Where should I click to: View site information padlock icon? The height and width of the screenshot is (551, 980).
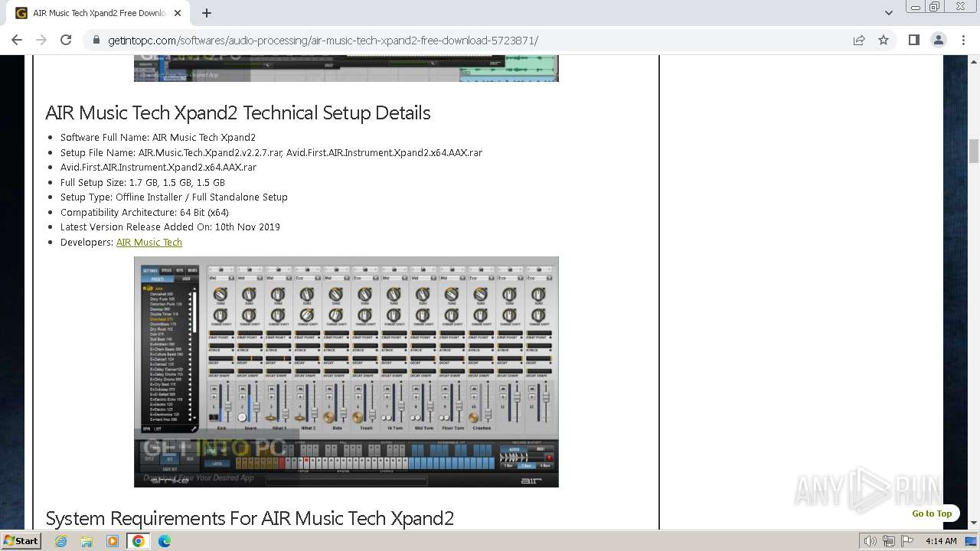point(96,41)
